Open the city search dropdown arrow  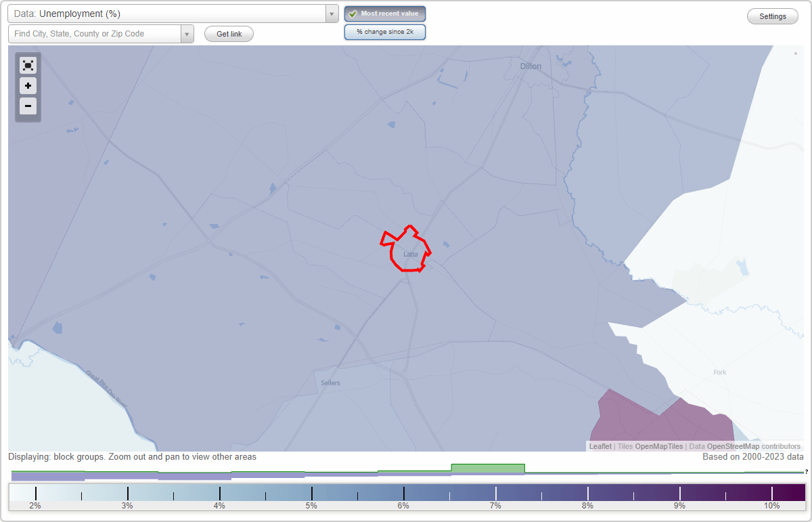coord(187,33)
